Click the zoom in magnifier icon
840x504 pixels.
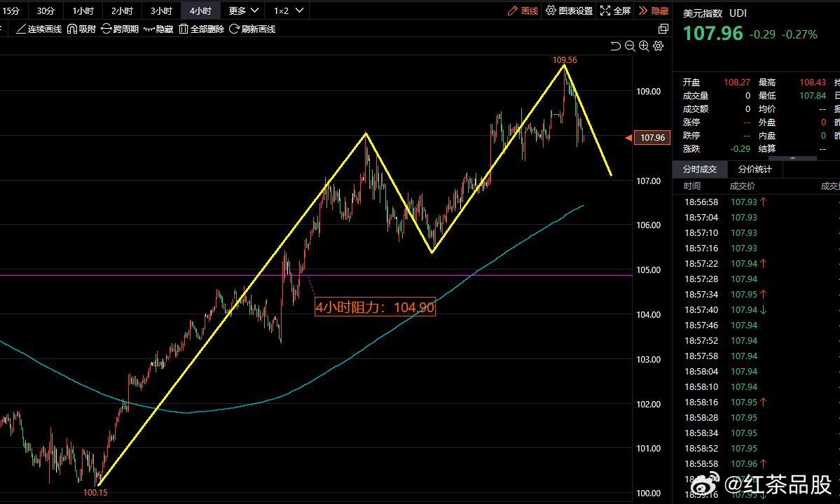644,46
